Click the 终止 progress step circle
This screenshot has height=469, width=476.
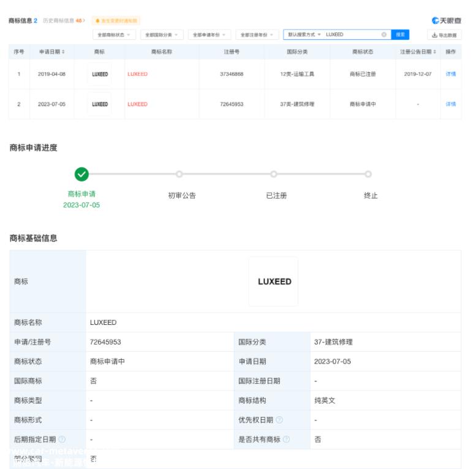368,174
